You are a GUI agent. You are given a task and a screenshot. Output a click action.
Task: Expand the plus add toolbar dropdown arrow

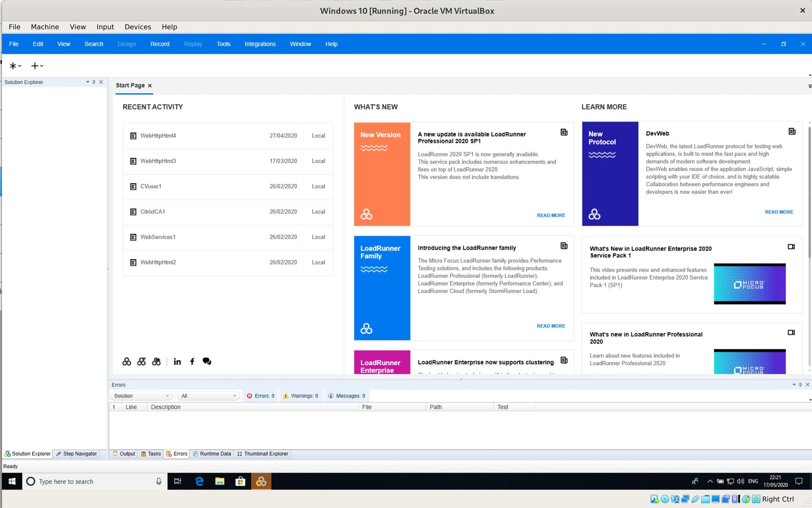pyautogui.click(x=42, y=66)
